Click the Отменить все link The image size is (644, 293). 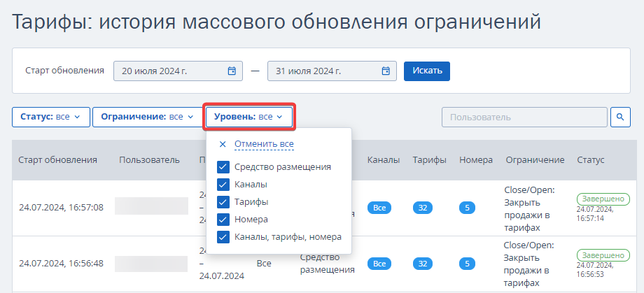pos(264,144)
